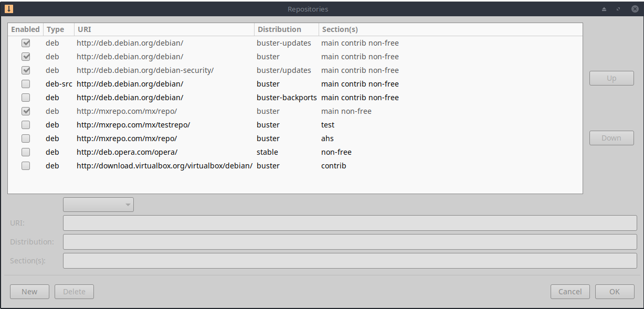Click the shade window button in title bar
The image size is (644, 309).
(x=604, y=9)
